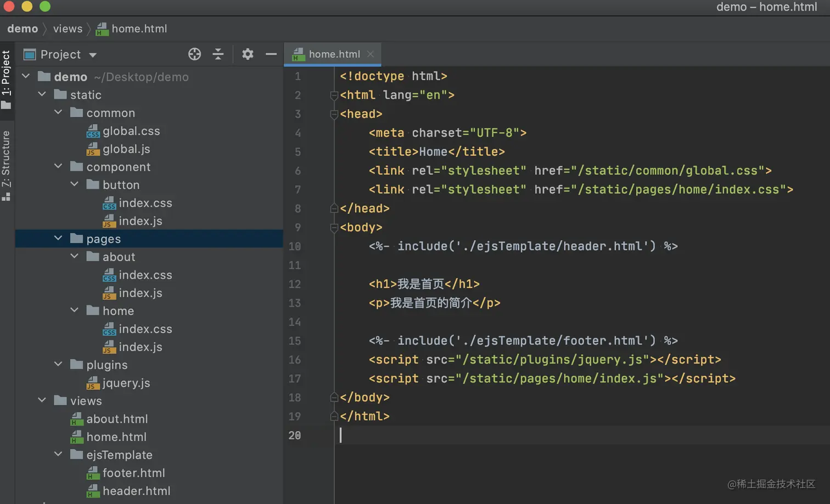
Task: Select the pages folder row
Action: tap(149, 239)
